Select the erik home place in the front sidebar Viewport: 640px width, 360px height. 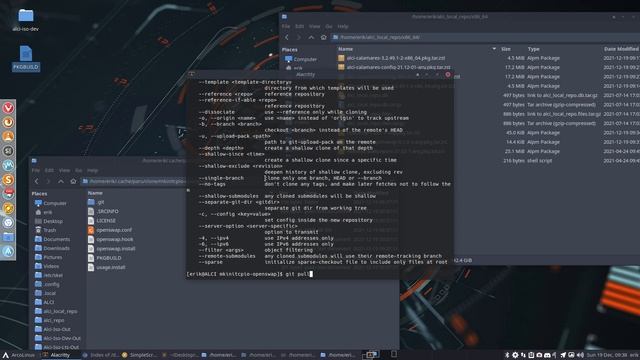[43, 212]
